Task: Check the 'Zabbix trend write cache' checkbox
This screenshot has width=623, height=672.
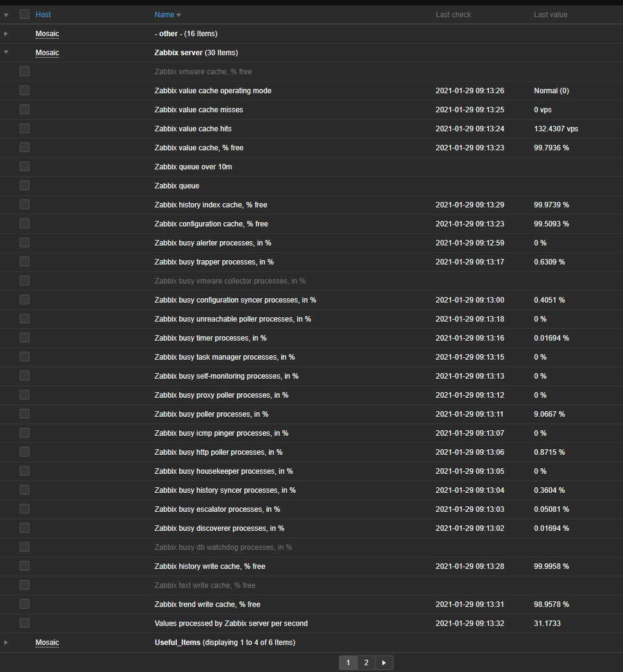Action: 24,603
